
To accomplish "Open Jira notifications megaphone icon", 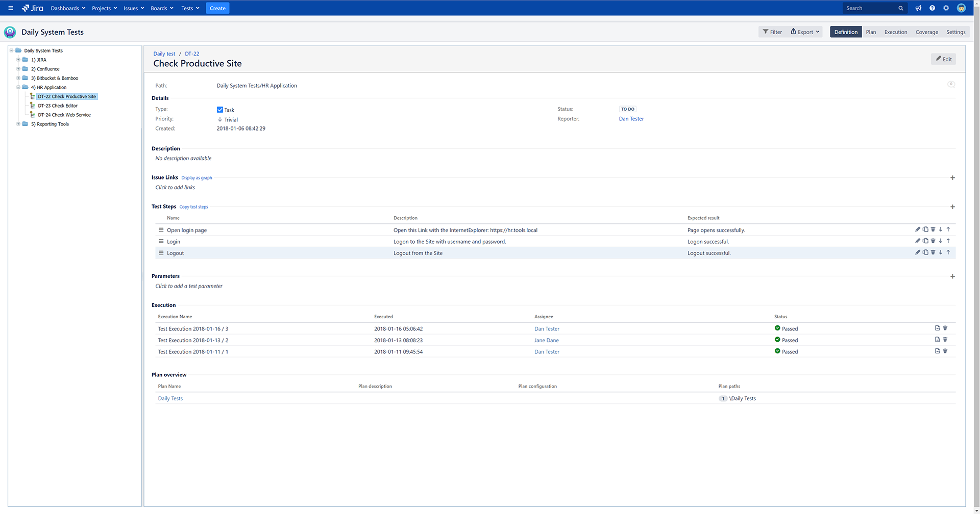I will (x=918, y=8).
